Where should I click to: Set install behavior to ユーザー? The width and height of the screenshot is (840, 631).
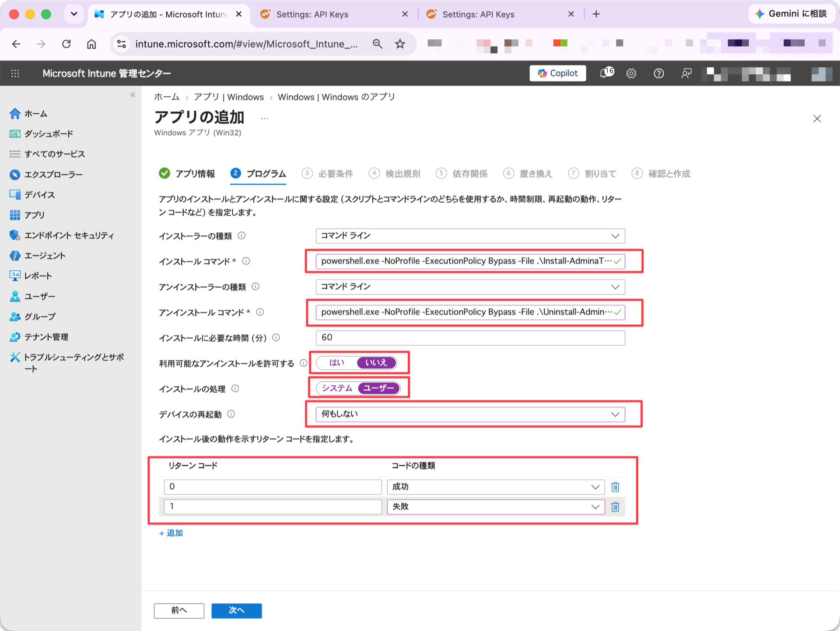click(379, 388)
